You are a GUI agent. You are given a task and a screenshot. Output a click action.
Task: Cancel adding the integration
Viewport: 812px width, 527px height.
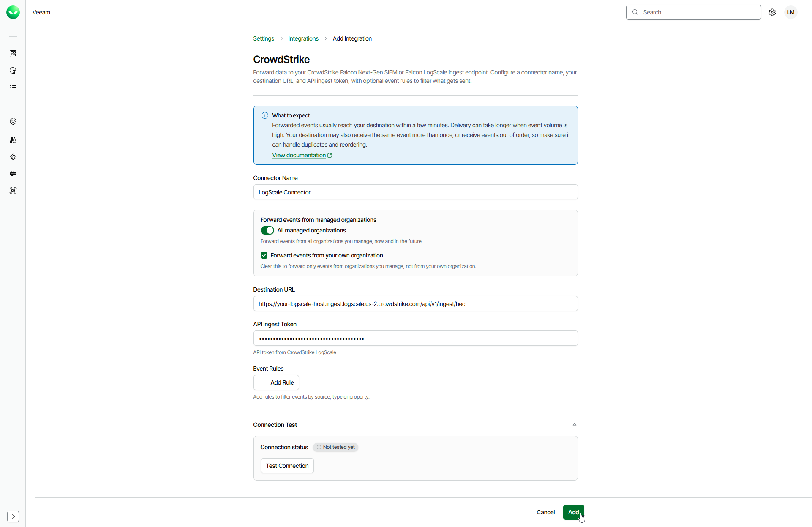[x=545, y=512]
